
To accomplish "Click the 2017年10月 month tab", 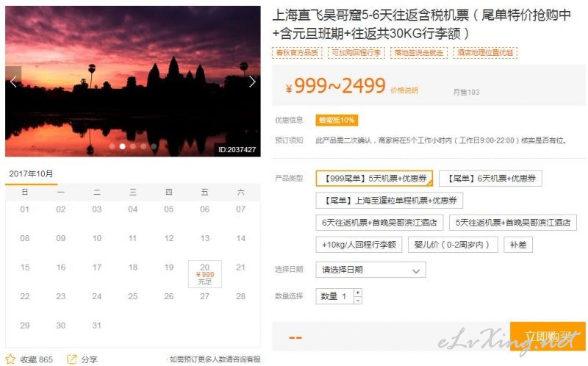I will pyautogui.click(x=31, y=174).
